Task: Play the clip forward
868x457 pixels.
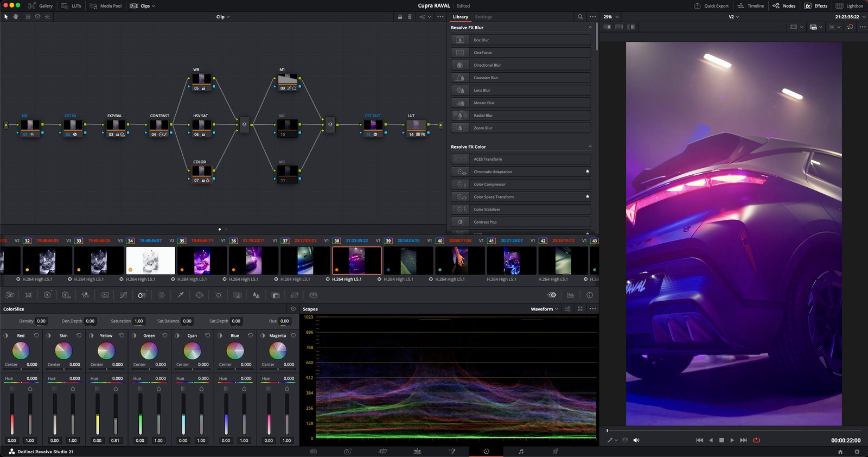Action: pyautogui.click(x=732, y=440)
